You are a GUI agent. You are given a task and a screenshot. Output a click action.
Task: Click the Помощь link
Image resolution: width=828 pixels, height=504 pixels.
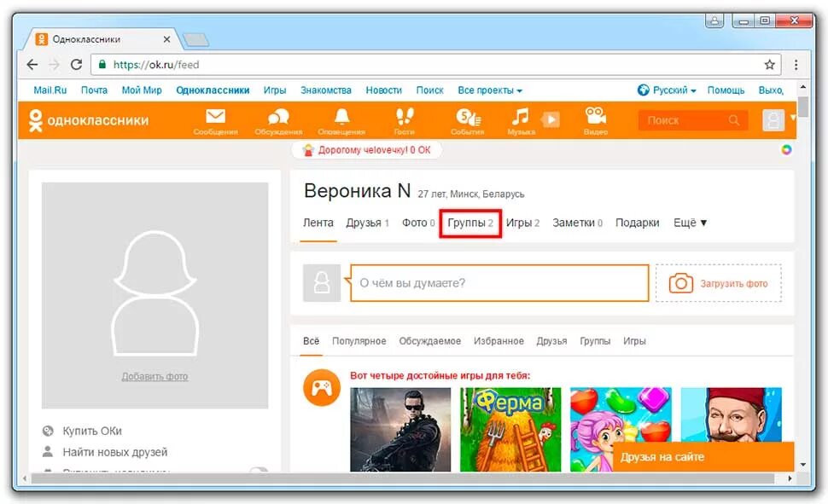tap(726, 90)
